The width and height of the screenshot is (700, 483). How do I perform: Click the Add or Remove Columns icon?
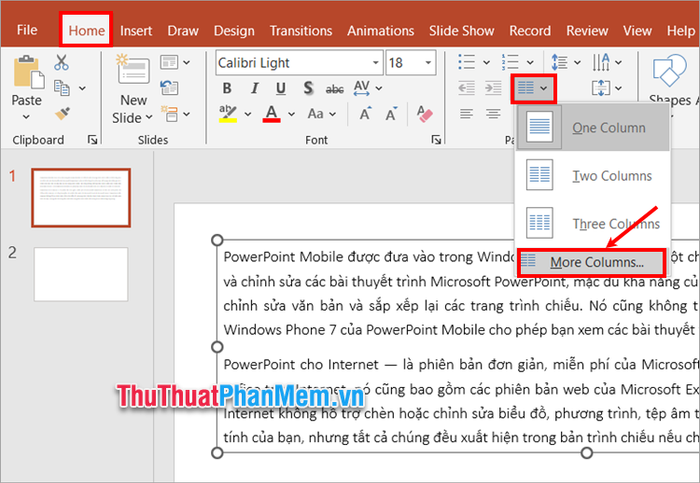526,88
